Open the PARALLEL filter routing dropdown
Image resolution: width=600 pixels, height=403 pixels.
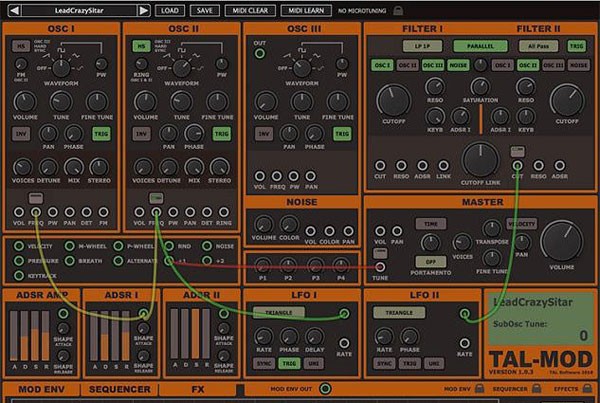[480, 46]
